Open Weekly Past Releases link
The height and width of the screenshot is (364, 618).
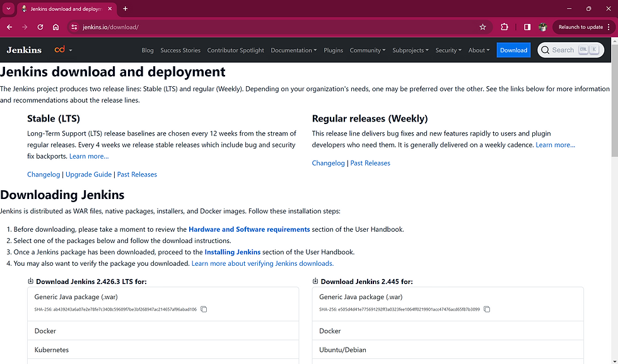[x=370, y=163]
